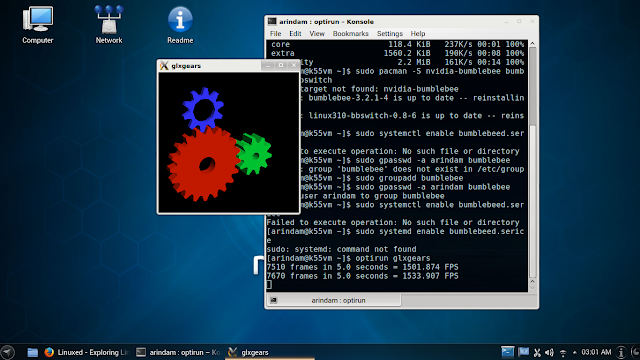Click the red gear in glxgears

pos(203,164)
